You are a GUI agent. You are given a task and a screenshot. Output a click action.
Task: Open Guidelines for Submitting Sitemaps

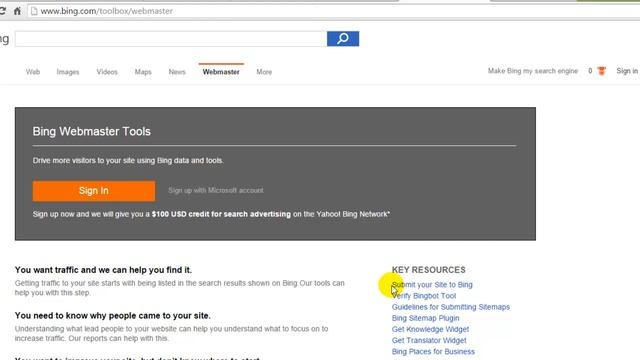tap(451, 307)
